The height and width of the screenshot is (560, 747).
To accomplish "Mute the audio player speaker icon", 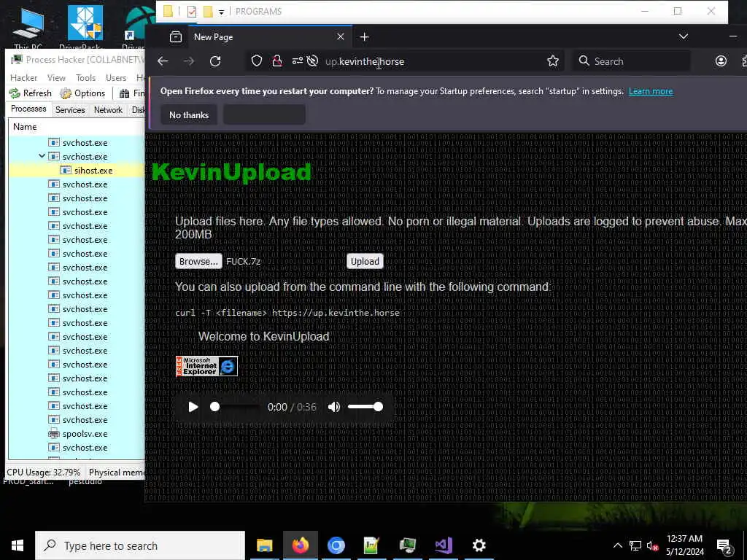I will pos(334,407).
